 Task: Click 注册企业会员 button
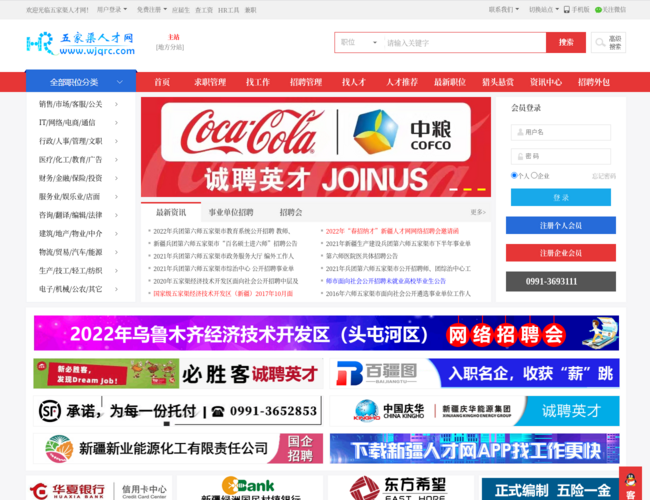click(560, 253)
